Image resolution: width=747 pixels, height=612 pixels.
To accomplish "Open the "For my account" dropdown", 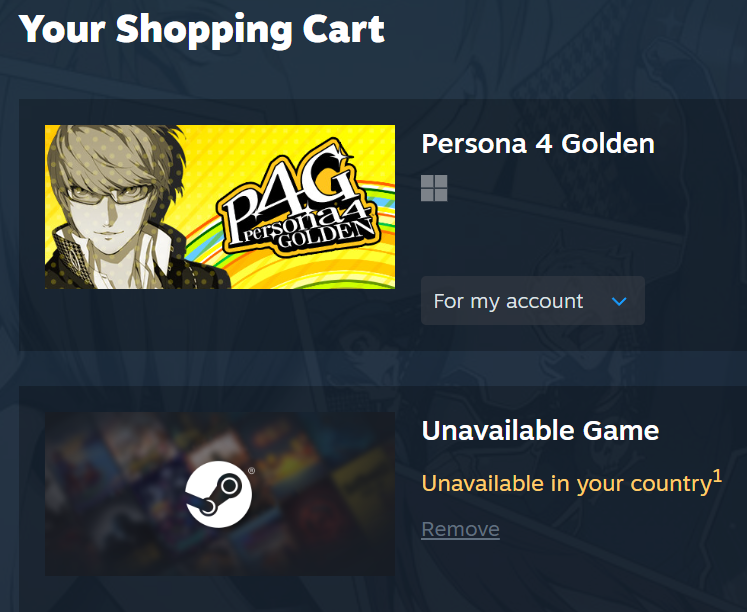I will 532,301.
